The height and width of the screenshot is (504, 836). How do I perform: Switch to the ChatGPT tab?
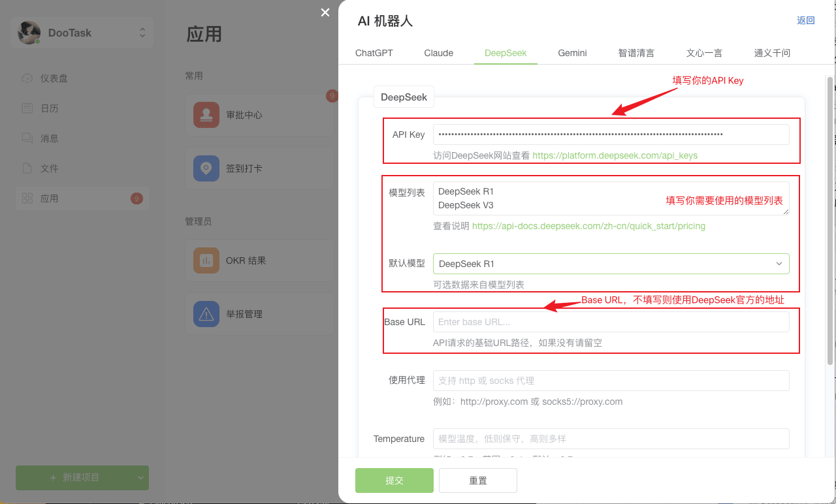click(x=374, y=53)
